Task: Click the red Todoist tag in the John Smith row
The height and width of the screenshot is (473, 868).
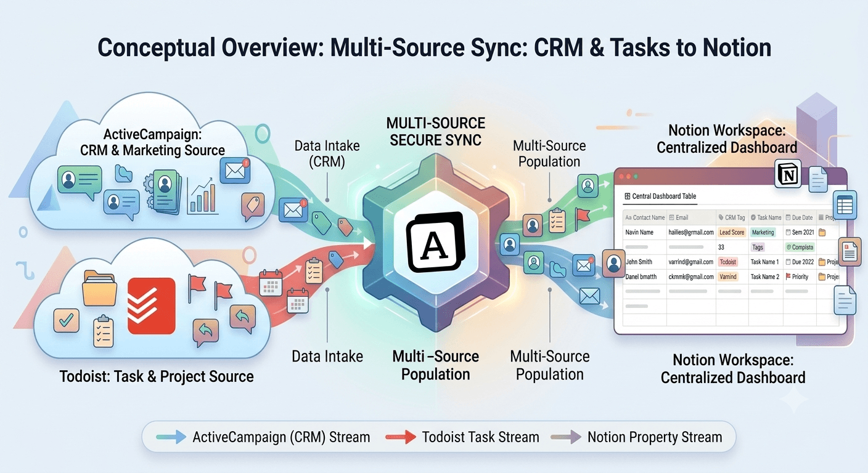Action: (728, 262)
